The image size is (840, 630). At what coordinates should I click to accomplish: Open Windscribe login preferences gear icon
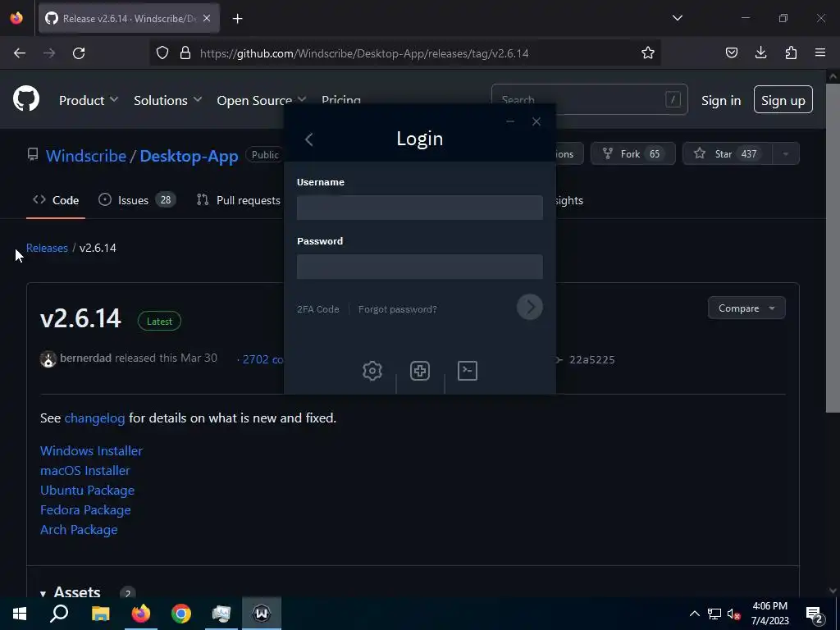372,371
